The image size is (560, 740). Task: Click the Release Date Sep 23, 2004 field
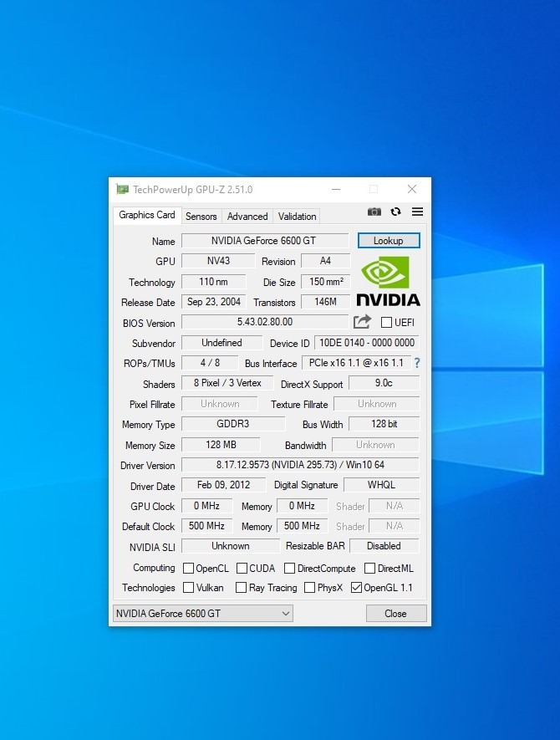click(214, 302)
